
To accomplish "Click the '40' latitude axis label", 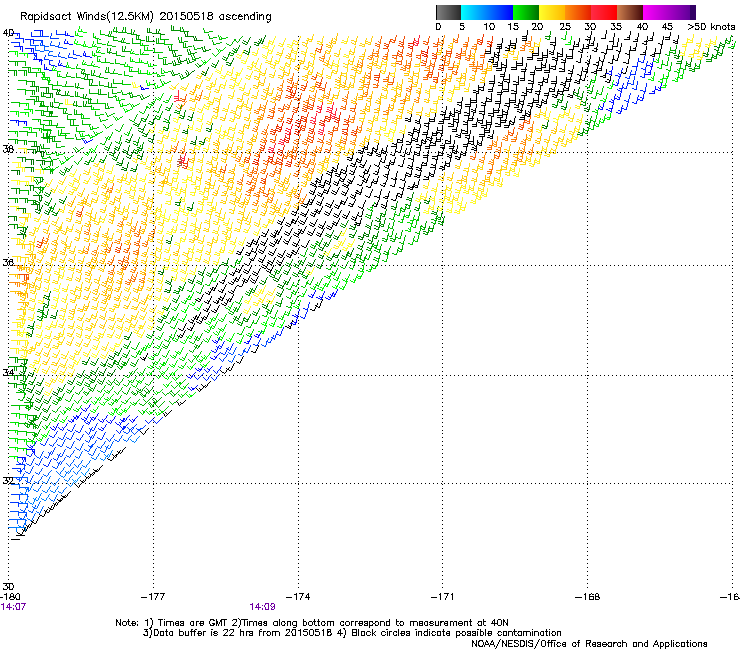I will [x=8, y=33].
